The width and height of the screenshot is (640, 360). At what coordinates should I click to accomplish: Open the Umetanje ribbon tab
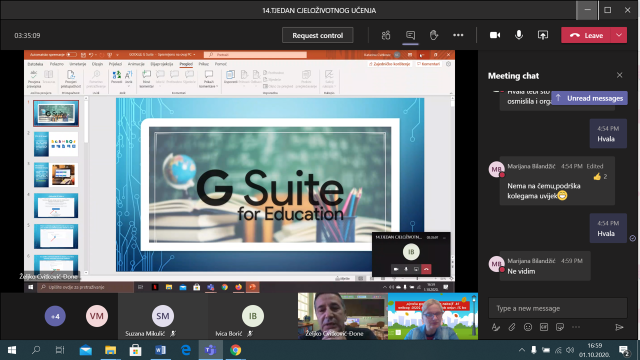pos(78,64)
